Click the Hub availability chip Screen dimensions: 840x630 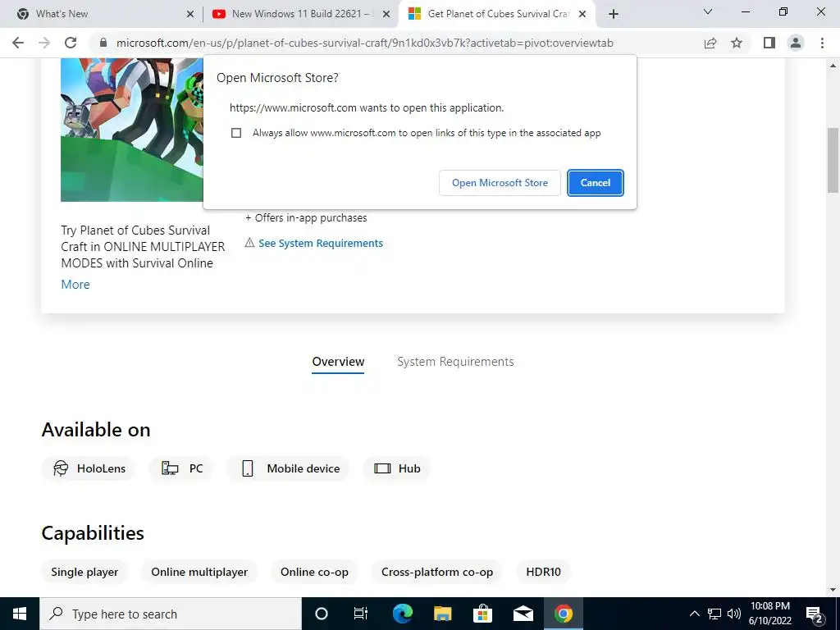click(x=396, y=468)
